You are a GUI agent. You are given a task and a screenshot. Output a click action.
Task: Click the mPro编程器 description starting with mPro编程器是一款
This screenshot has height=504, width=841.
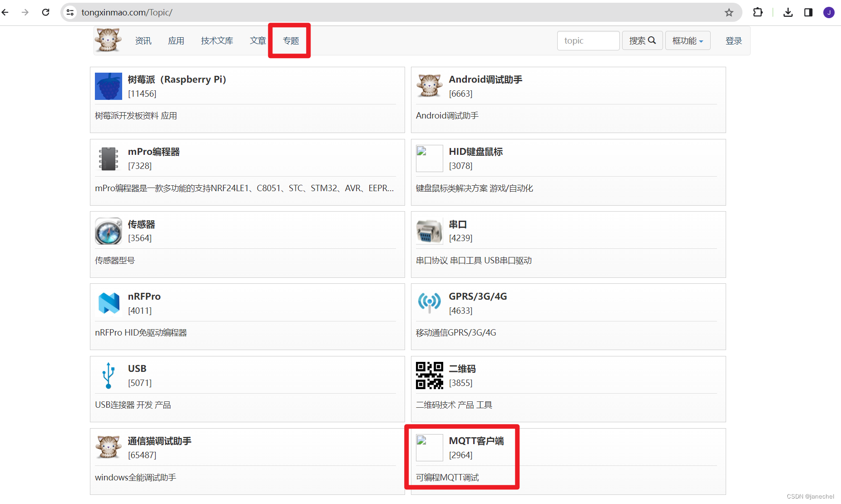click(x=244, y=188)
